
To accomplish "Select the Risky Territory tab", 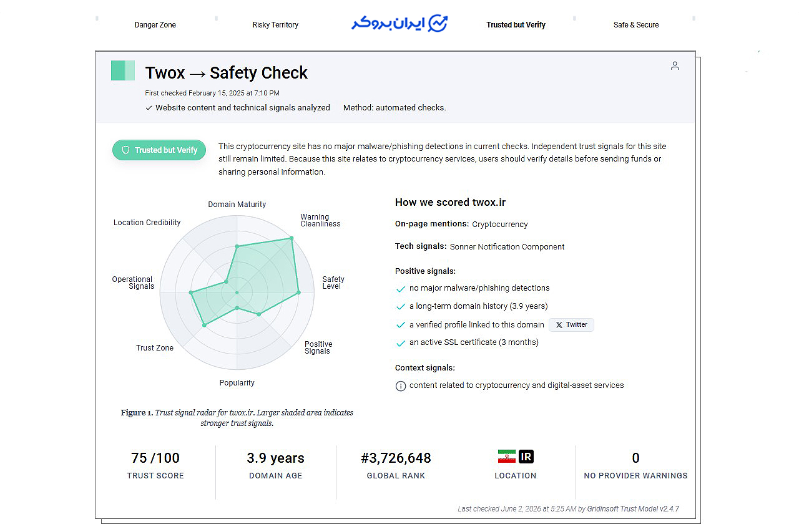I will (275, 25).
